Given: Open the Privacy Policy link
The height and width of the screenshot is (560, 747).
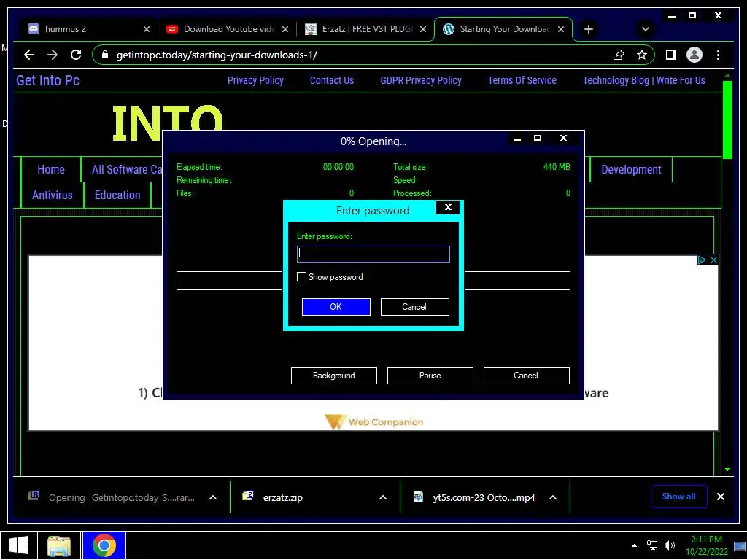Looking at the screenshot, I should click(x=255, y=80).
